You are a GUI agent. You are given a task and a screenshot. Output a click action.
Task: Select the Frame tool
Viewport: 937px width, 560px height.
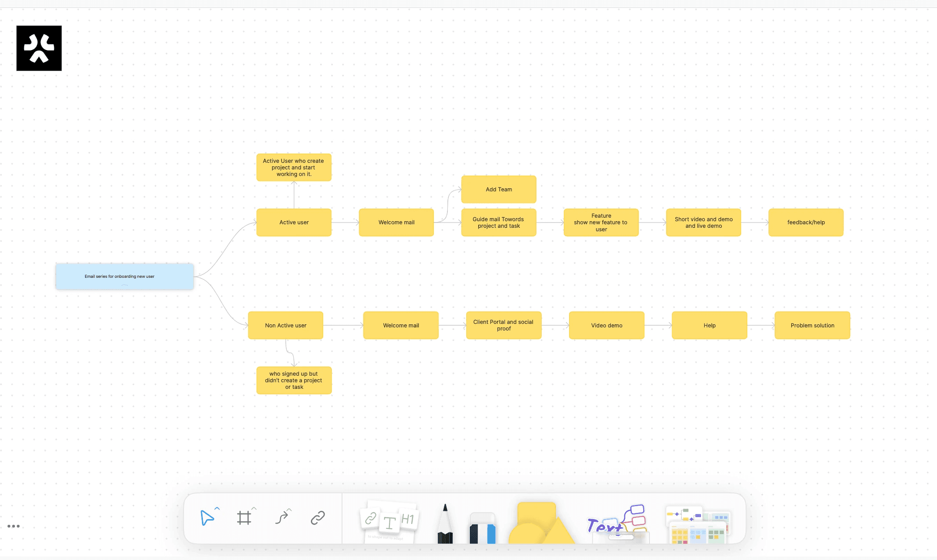click(244, 518)
